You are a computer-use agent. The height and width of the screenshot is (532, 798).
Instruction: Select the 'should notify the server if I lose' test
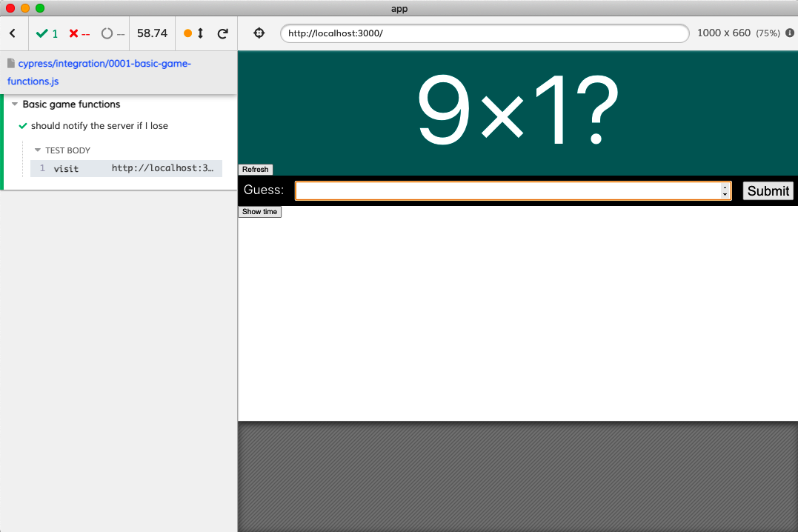pos(99,126)
